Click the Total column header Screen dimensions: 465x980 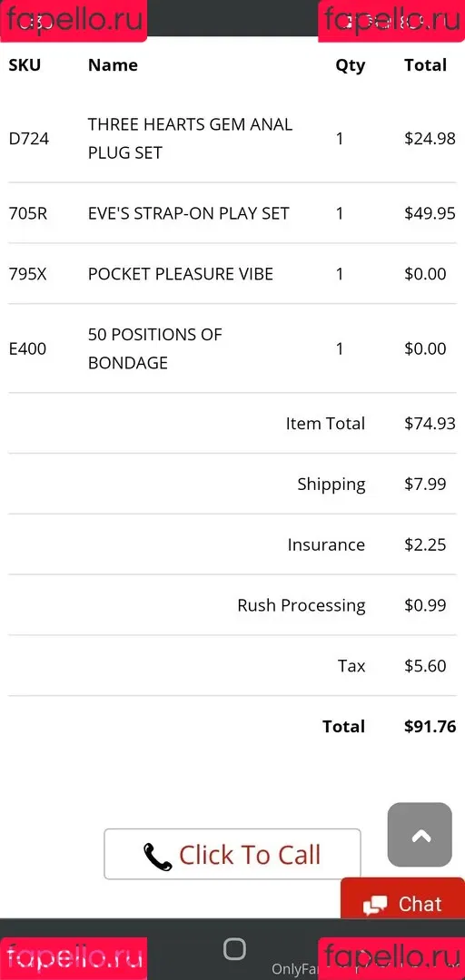426,65
